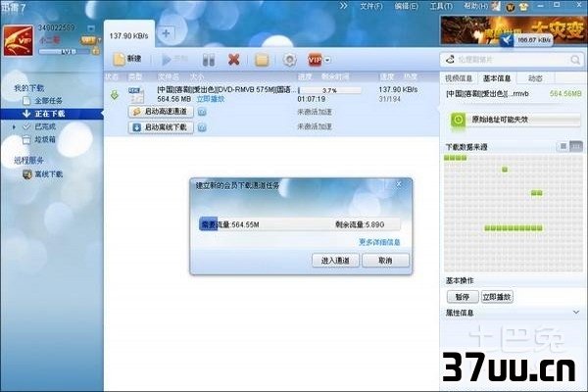Click the 状态 column header
Viewport: 588px width, 392px height.
(x=112, y=76)
